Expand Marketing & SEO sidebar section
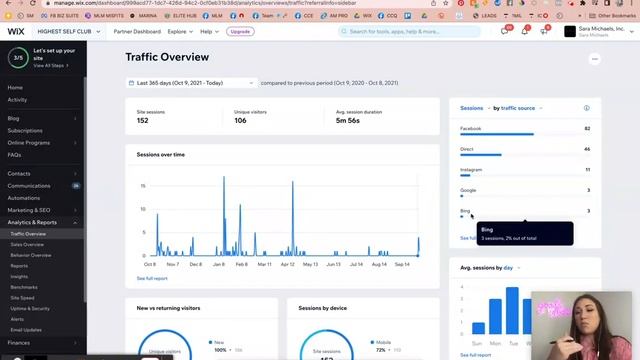 click(x=75, y=210)
